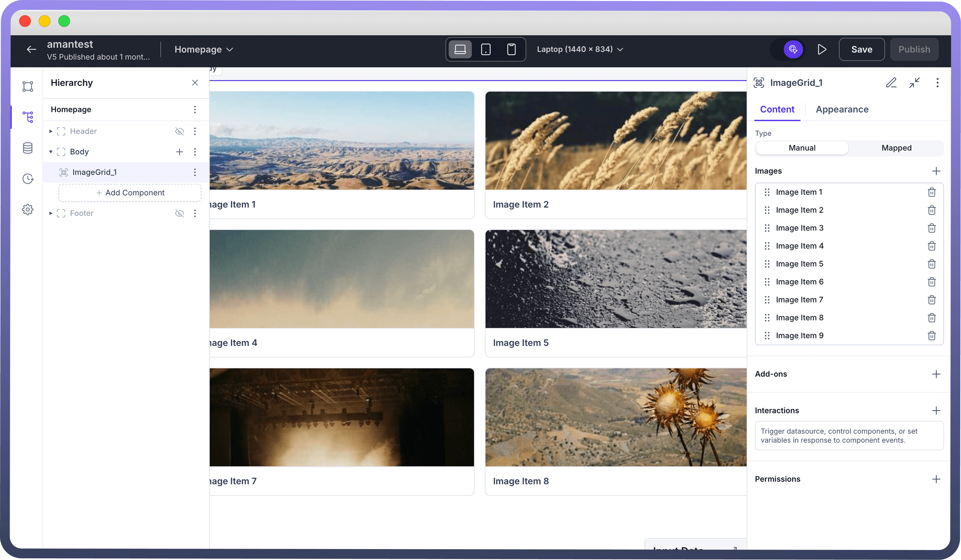Click the preview play button
The image size is (961, 560).
point(822,49)
